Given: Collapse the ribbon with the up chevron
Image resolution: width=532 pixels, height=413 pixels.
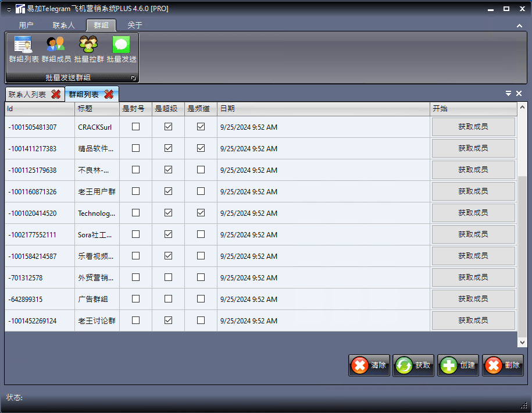Looking at the screenshot, I should [519, 26].
